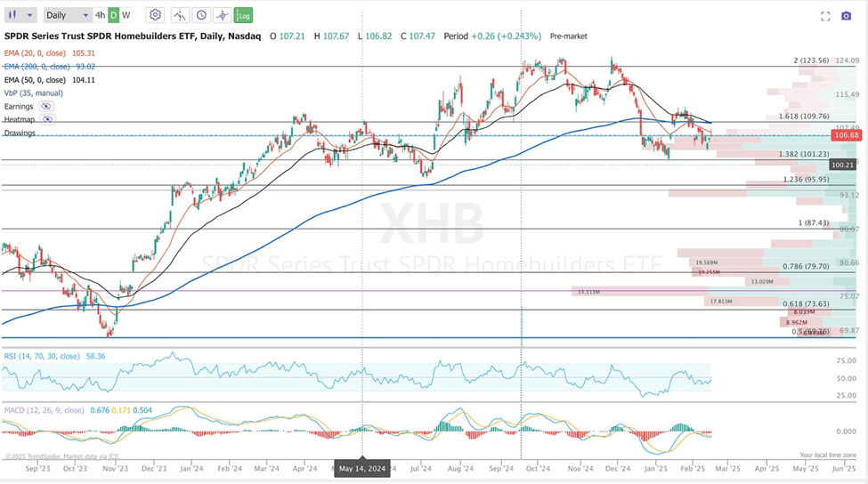Click the 13.029M volume profile label
The image size is (868, 484).
[762, 281]
